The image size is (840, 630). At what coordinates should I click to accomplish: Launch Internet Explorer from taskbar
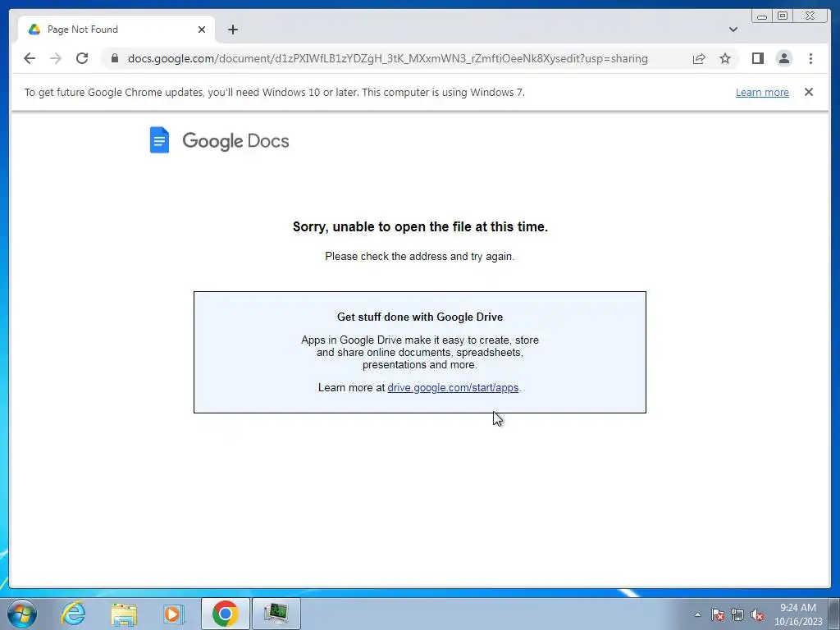click(x=73, y=614)
